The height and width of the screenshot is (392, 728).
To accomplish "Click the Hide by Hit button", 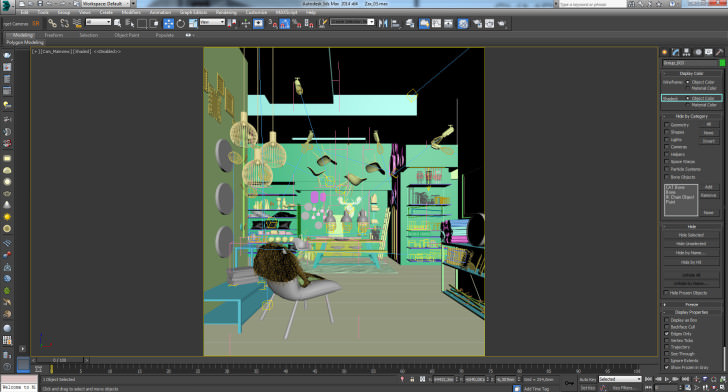I will click(x=691, y=262).
